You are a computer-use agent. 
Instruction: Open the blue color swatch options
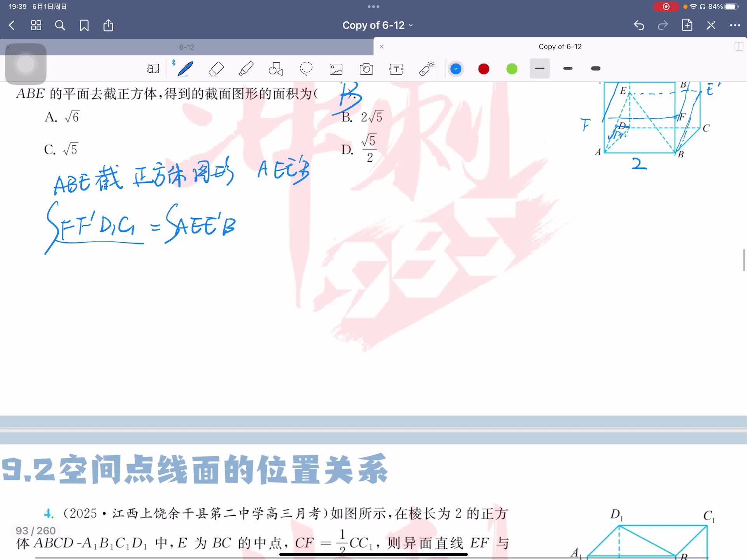[456, 69]
